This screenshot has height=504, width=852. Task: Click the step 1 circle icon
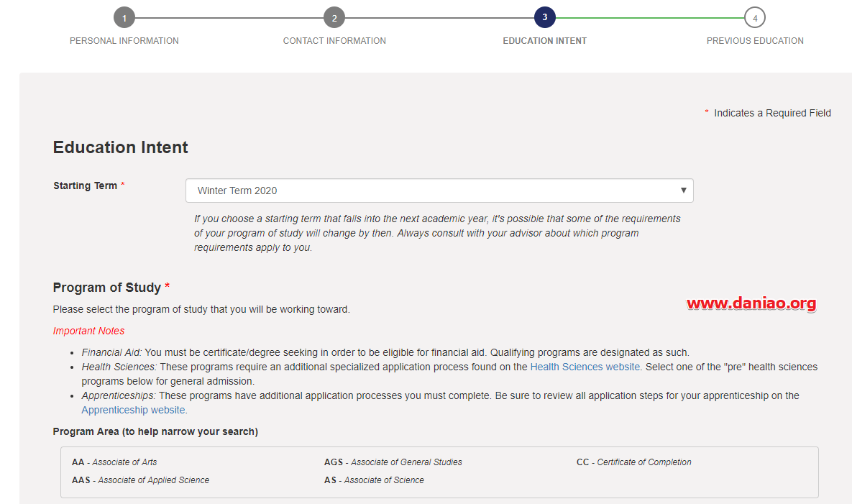[124, 18]
